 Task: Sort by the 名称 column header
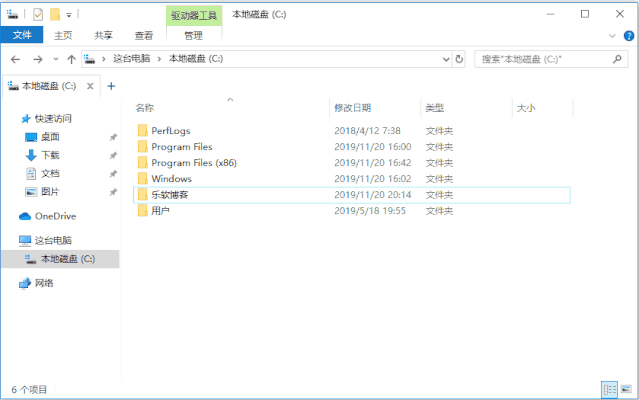145,108
